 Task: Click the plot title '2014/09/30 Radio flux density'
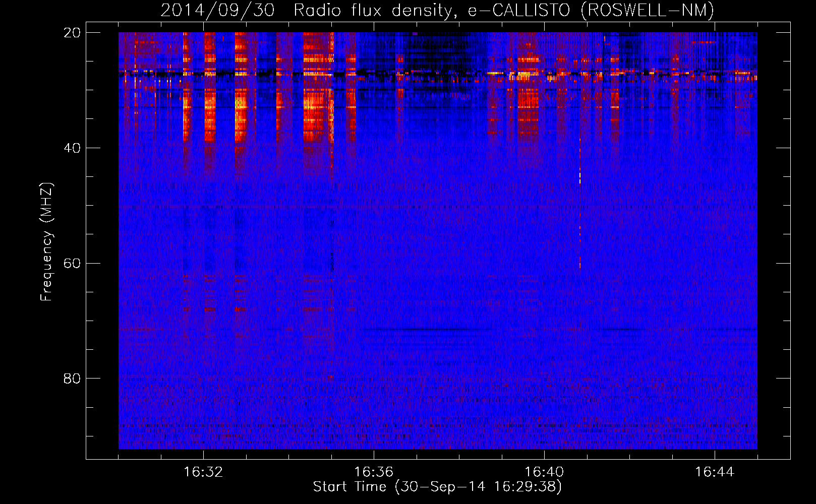437,10
